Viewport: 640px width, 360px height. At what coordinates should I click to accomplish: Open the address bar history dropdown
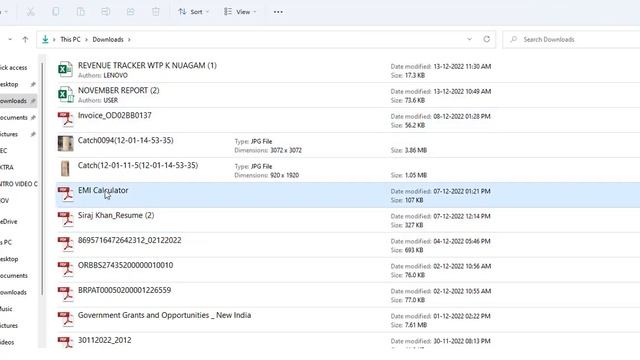click(x=469, y=40)
